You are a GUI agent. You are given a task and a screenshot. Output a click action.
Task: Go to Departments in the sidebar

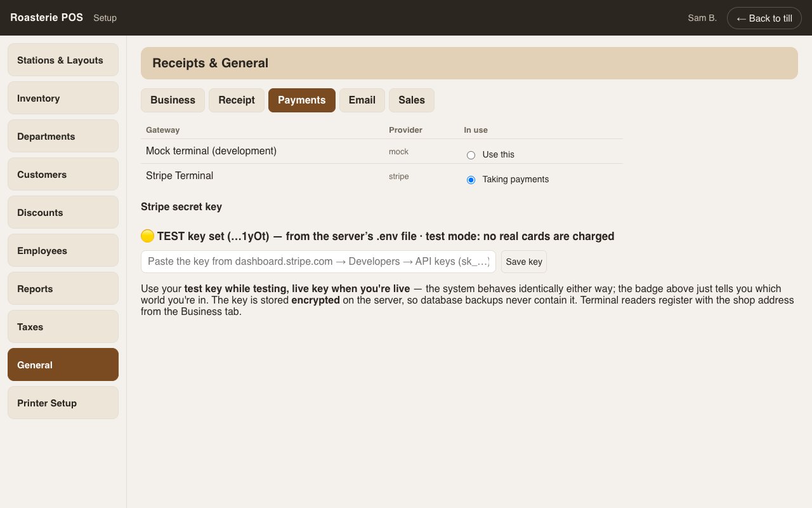63,136
